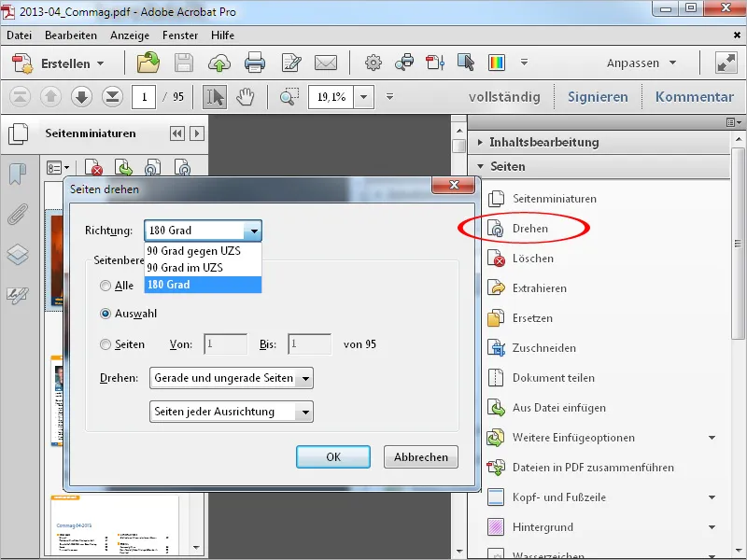Go to next page down arrow
The image size is (747, 560).
[81, 97]
